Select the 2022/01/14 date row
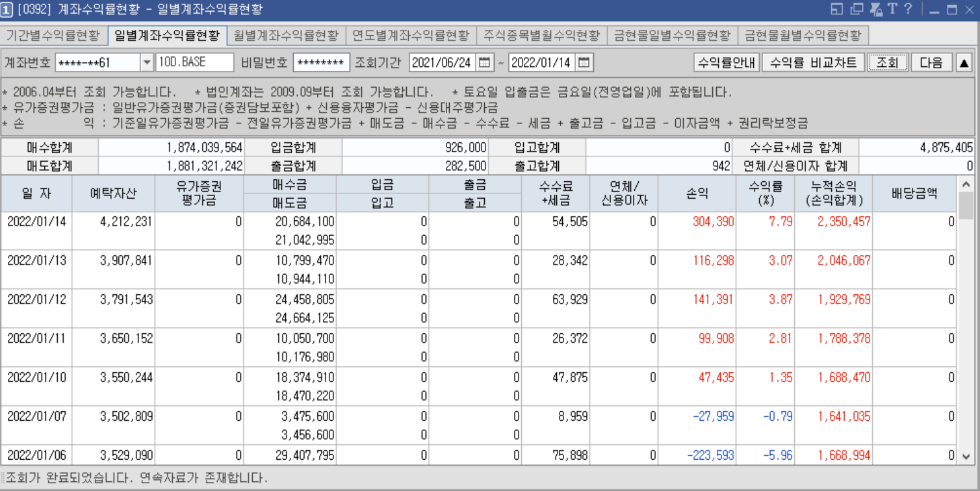This screenshot has width=980, height=491. 479,231
